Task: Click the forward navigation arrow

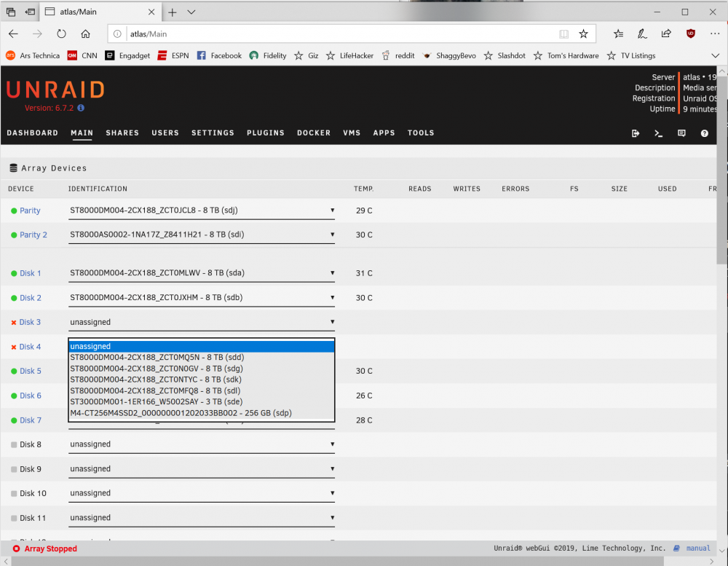Action: click(x=37, y=34)
